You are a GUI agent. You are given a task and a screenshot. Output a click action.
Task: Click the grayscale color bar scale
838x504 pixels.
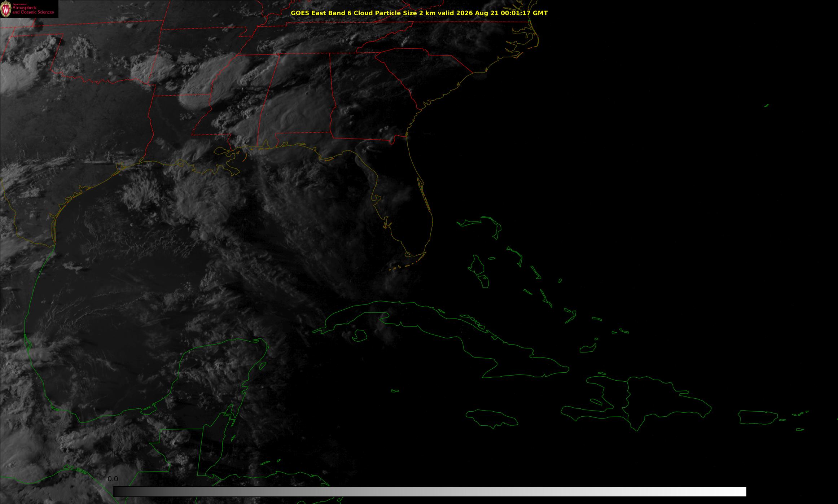(430, 491)
